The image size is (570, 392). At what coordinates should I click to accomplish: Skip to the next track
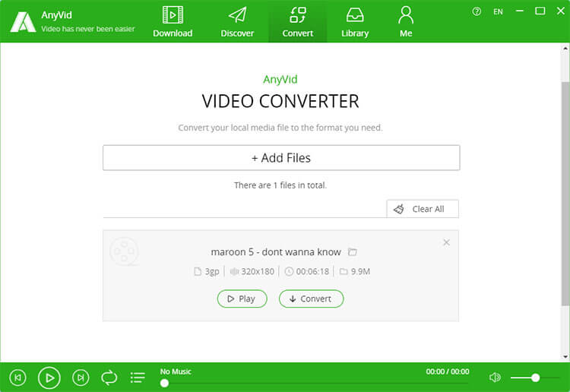[81, 378]
